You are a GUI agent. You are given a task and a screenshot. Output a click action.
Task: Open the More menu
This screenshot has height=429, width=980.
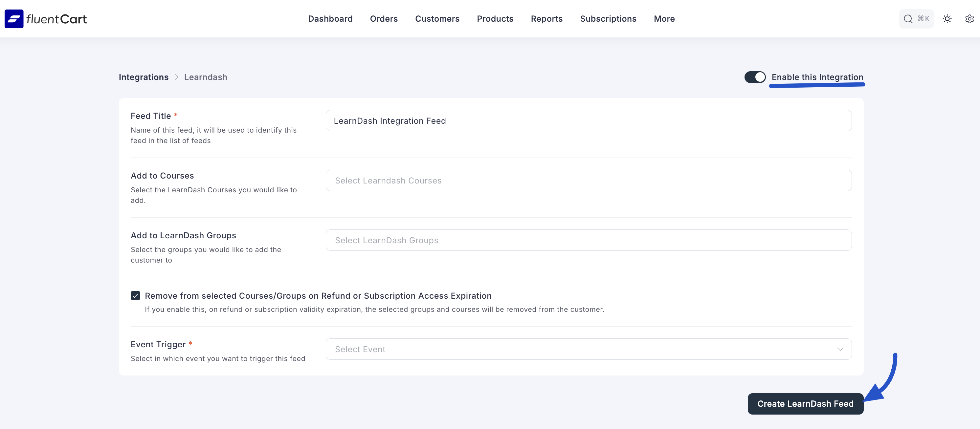click(x=664, y=19)
